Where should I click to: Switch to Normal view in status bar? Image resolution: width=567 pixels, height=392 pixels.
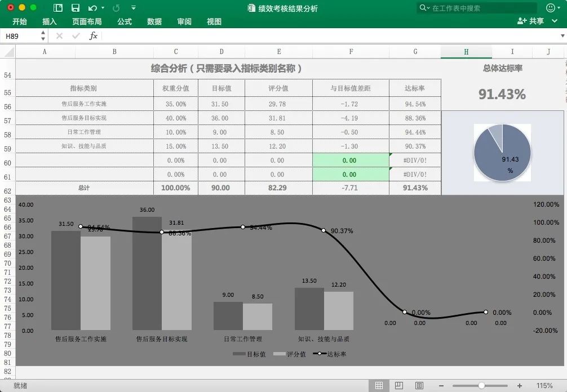pos(379,386)
